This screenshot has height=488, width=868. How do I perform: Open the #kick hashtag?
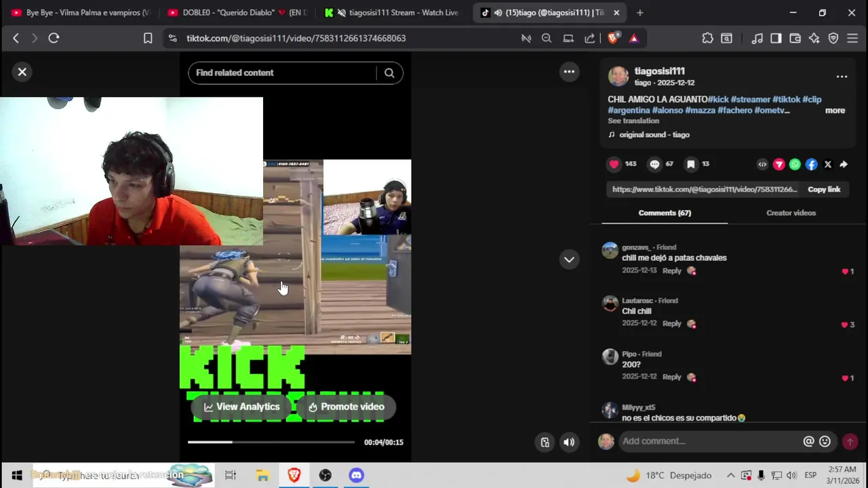718,100
